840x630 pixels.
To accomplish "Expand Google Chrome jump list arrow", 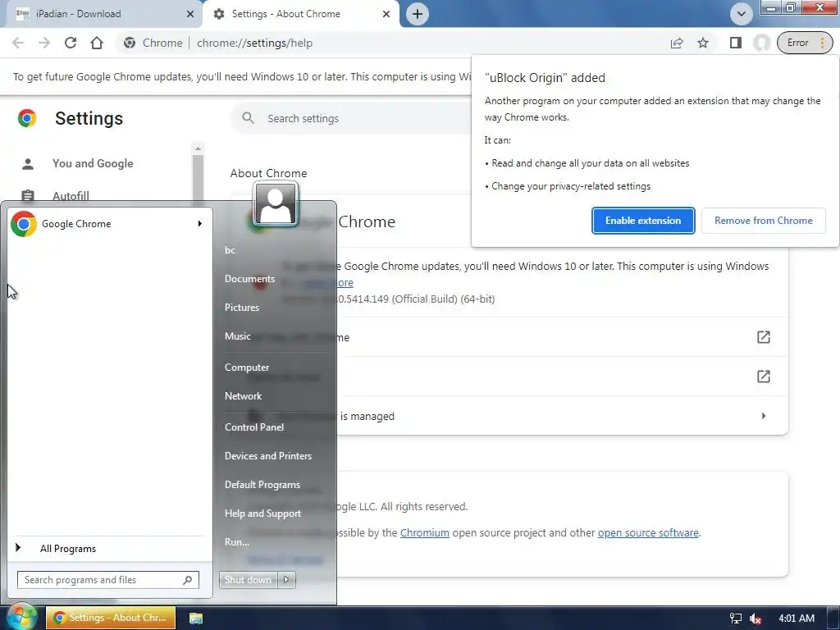I will (x=200, y=224).
